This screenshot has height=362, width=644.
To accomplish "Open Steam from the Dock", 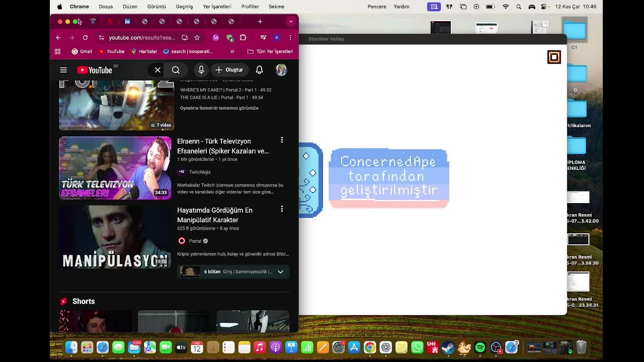I will [448, 347].
